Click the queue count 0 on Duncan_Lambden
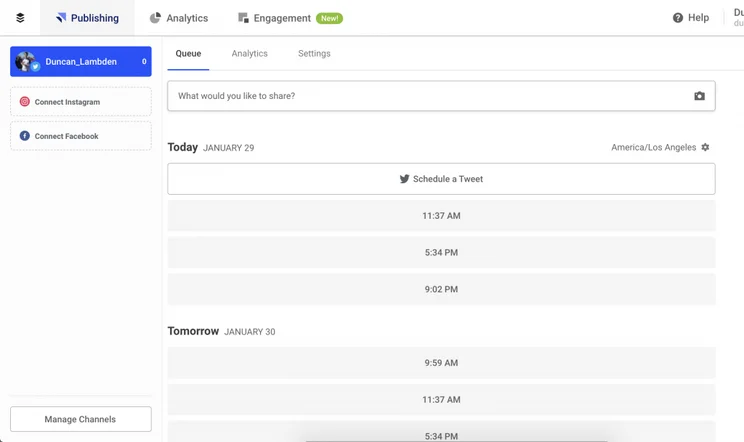Viewport: 744px width, 442px height. click(144, 61)
